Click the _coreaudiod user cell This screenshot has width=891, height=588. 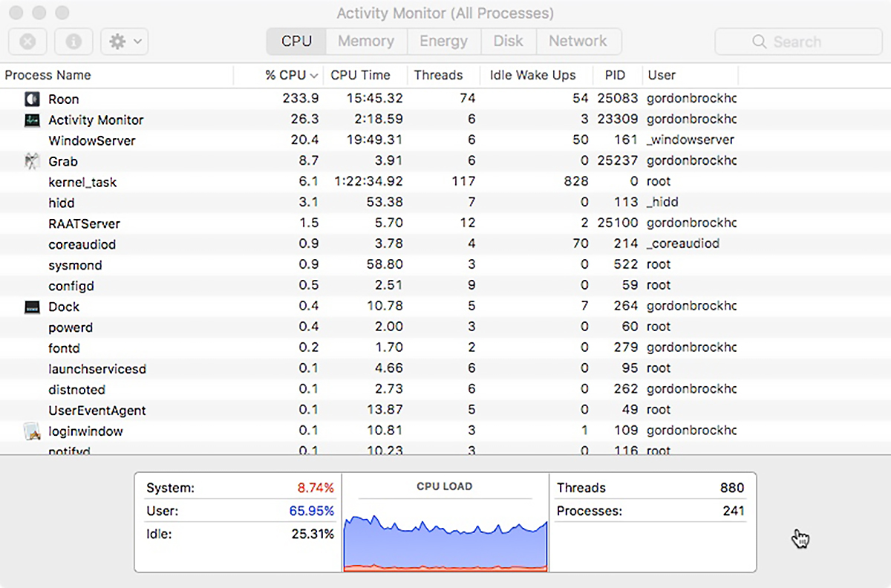click(683, 244)
